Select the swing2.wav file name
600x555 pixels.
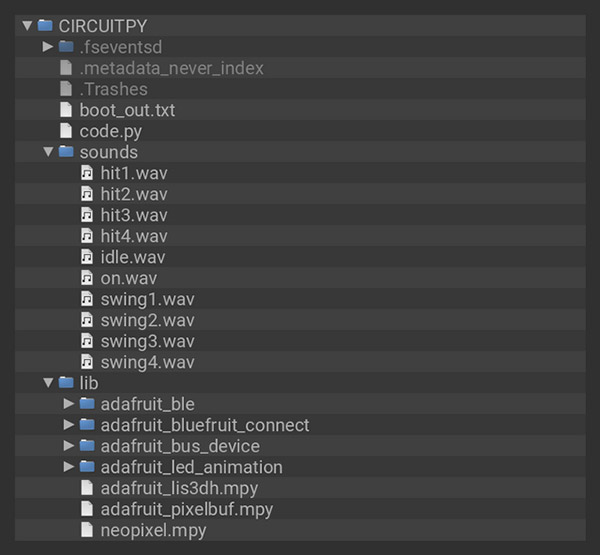tap(148, 321)
